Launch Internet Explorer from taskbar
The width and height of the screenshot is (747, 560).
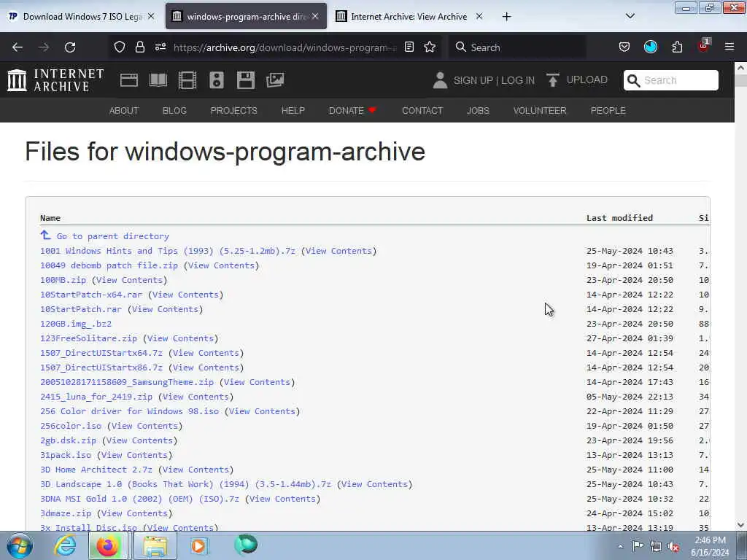click(x=64, y=545)
